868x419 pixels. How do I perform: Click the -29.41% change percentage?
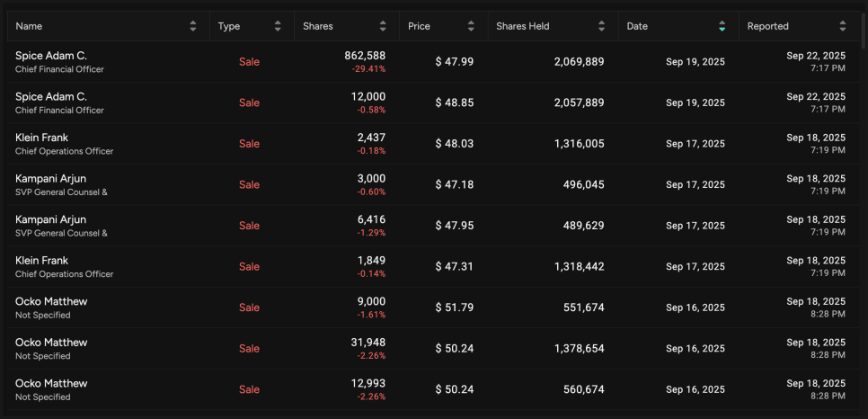point(368,68)
